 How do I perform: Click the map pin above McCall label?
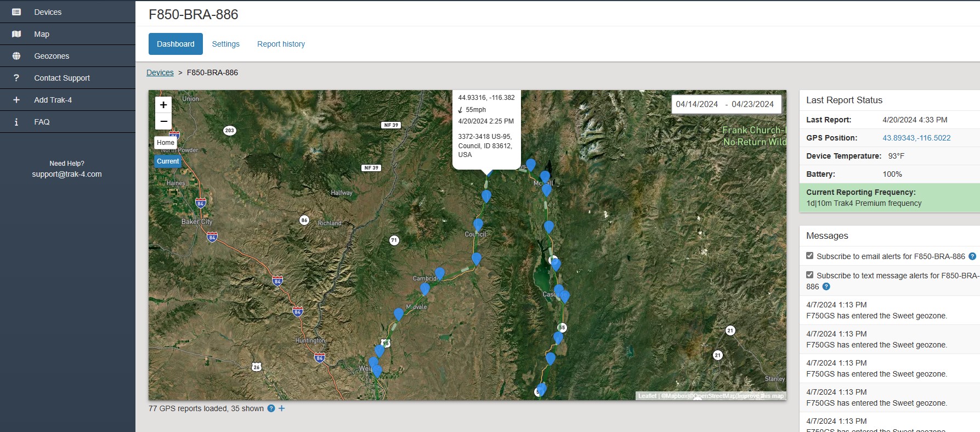[545, 176]
